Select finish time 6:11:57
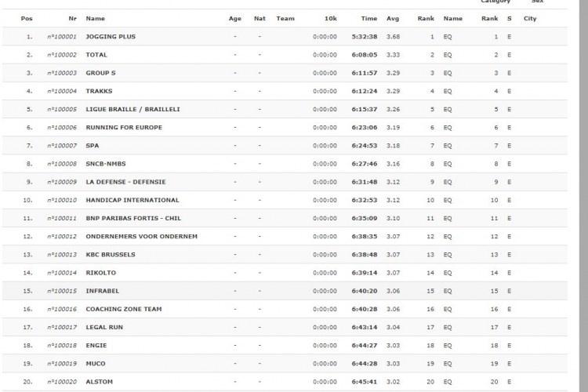The height and width of the screenshot is (392, 588). pyautogui.click(x=364, y=73)
